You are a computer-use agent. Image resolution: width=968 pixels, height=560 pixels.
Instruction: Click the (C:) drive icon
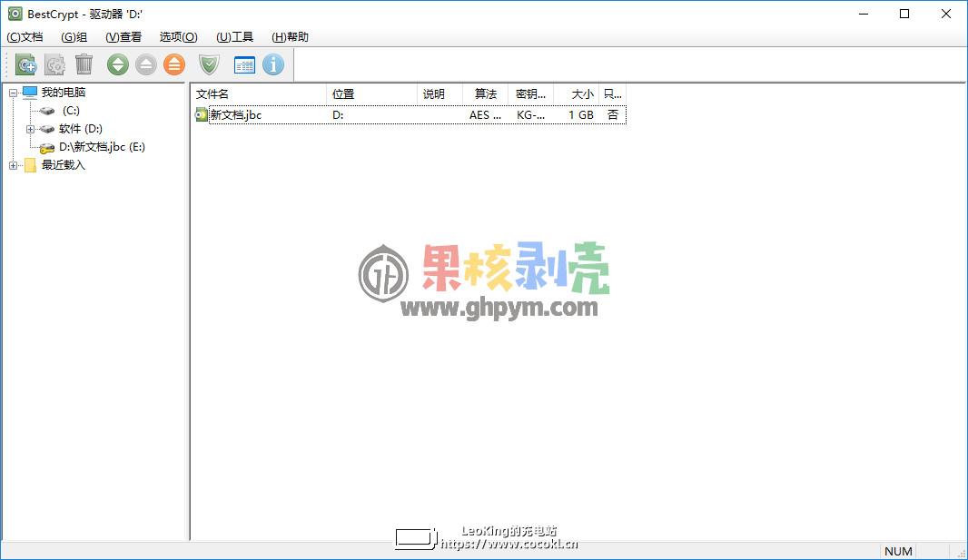point(47,111)
